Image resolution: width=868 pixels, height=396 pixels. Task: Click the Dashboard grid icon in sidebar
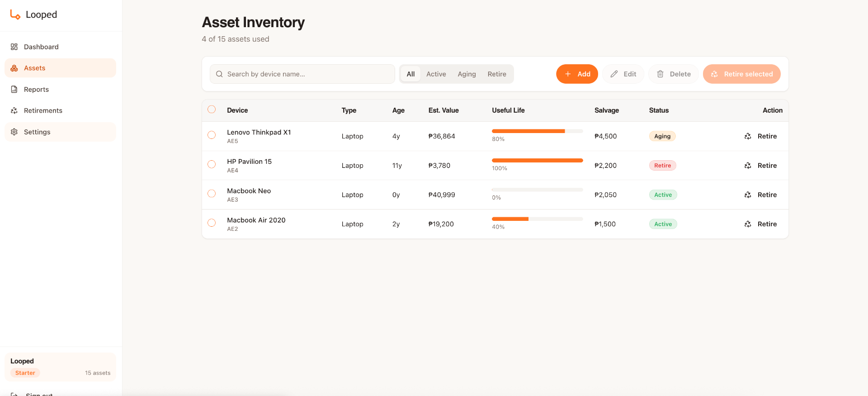[14, 47]
